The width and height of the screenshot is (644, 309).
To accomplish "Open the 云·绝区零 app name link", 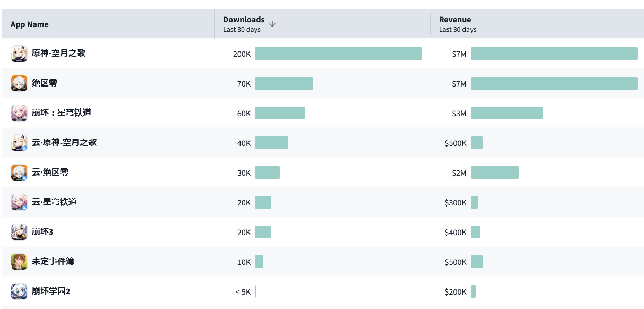I will point(50,173).
